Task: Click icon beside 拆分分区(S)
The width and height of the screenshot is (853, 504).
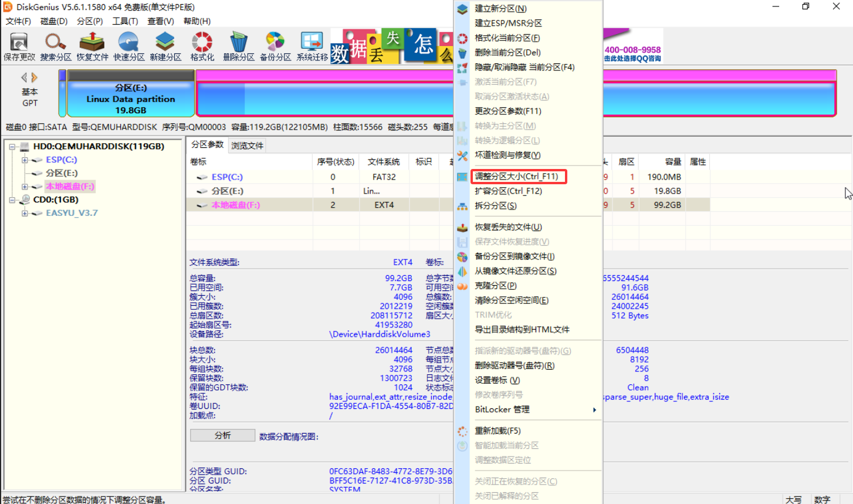Action: click(462, 206)
